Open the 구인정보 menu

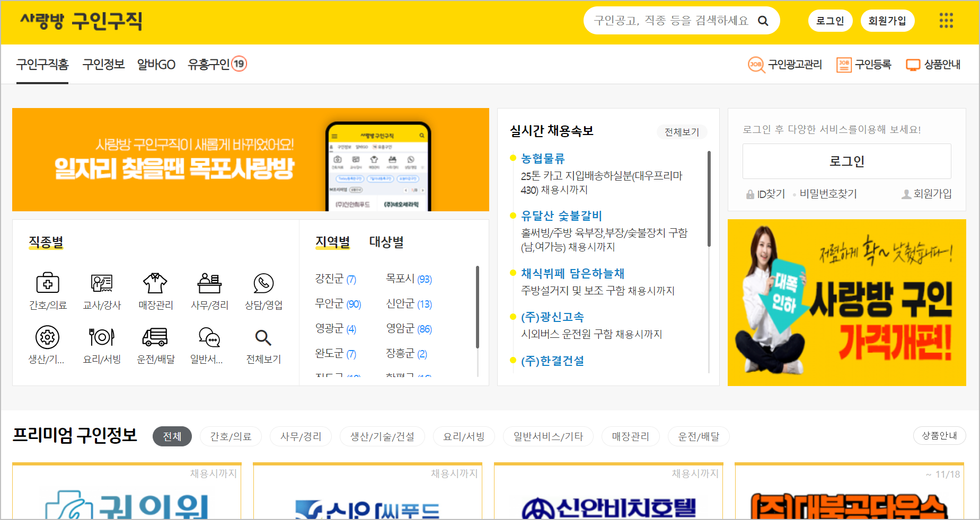[x=103, y=65]
